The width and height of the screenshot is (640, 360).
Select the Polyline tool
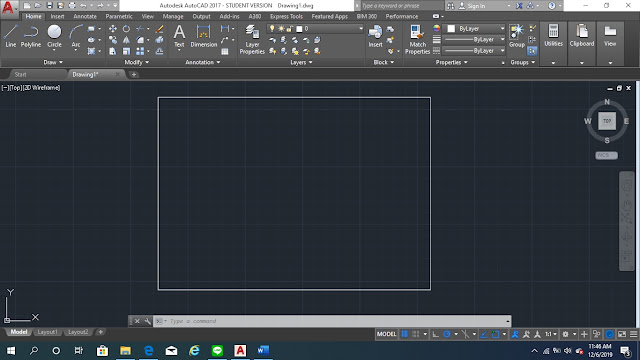(x=31, y=36)
